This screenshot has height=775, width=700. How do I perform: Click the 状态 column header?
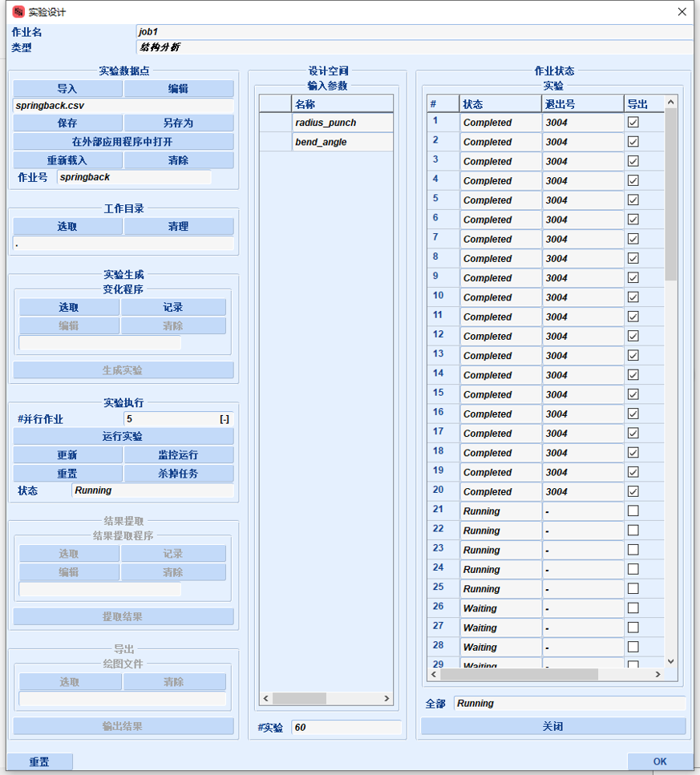[500, 104]
